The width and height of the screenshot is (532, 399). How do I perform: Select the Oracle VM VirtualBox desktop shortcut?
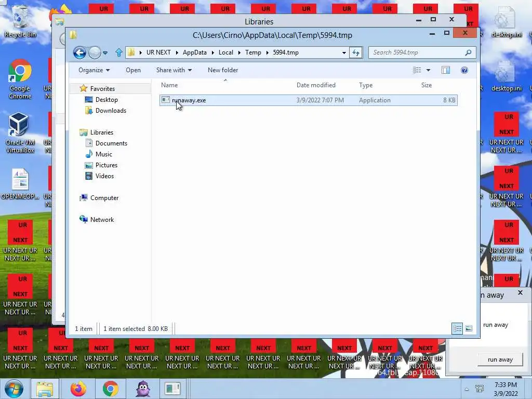20,133
